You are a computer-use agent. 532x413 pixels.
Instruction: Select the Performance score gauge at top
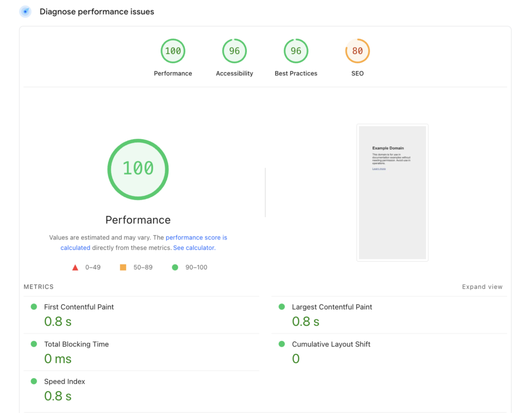pos(173,51)
